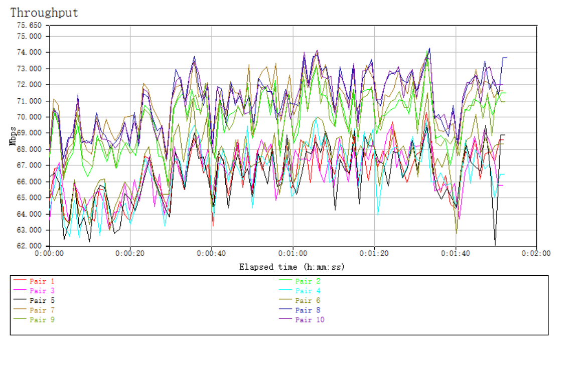Click the Pair 8 legend label
Screen dimensions: 588x367
[308, 310]
